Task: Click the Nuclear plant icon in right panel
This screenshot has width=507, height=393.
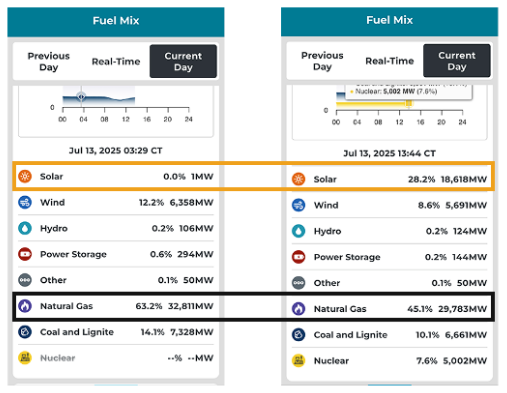Action: (x=298, y=361)
